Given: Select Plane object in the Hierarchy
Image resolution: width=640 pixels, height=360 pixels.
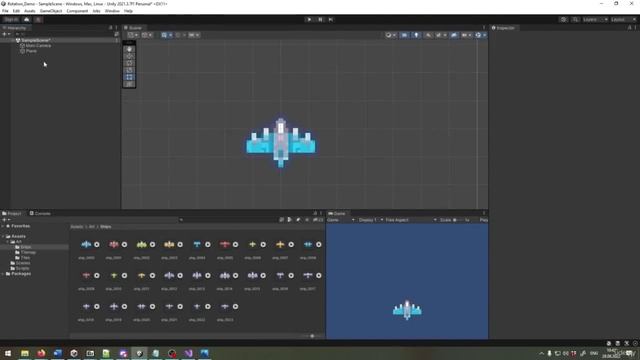Looking at the screenshot, I should (31, 51).
